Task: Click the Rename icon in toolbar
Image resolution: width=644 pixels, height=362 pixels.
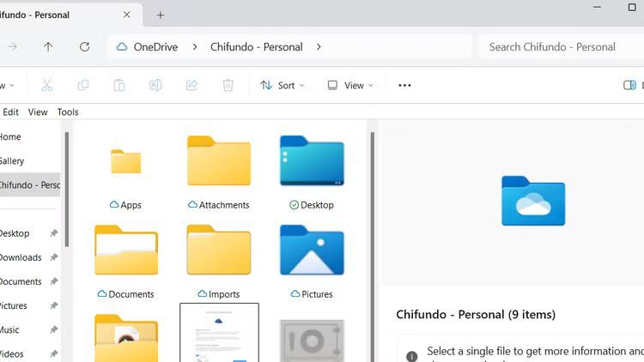Action: coord(155,85)
